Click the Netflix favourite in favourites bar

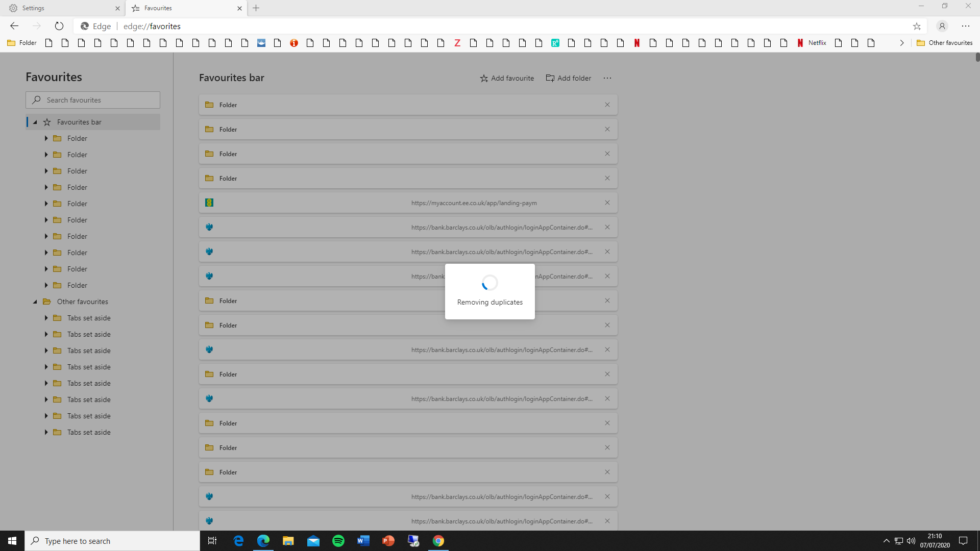click(x=812, y=43)
